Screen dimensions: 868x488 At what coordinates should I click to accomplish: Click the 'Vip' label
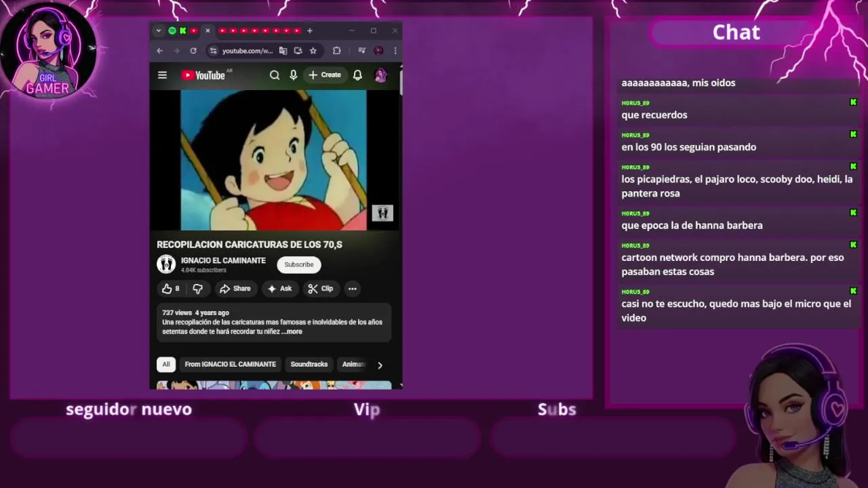coord(367,409)
